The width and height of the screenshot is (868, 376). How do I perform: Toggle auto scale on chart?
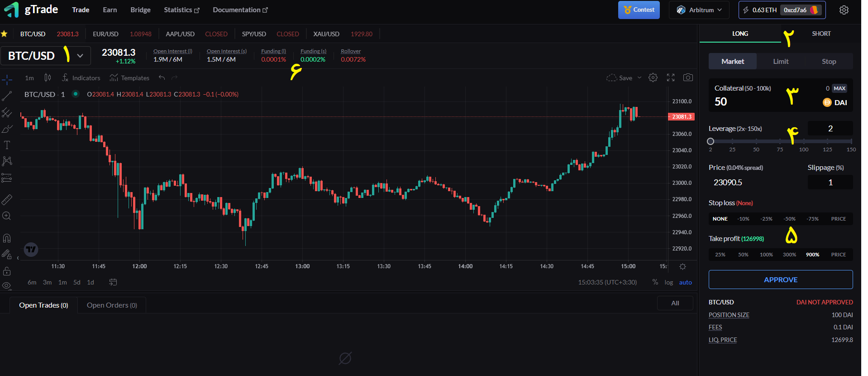(x=685, y=282)
